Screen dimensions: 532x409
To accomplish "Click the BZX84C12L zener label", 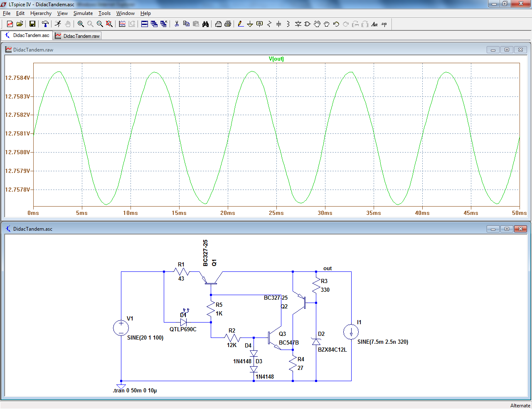I will click(332, 350).
